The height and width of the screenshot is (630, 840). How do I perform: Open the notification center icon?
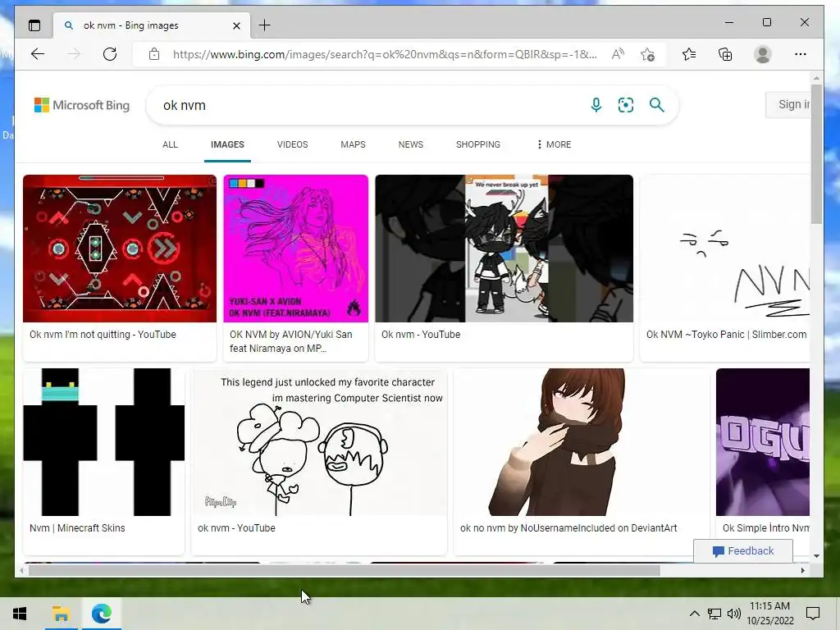click(813, 614)
